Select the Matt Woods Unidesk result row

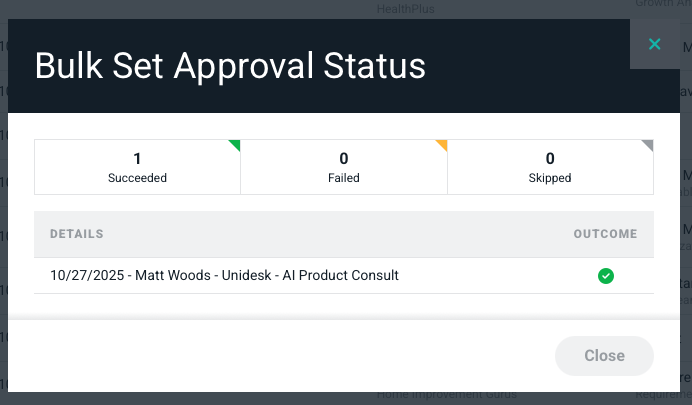pos(225,276)
